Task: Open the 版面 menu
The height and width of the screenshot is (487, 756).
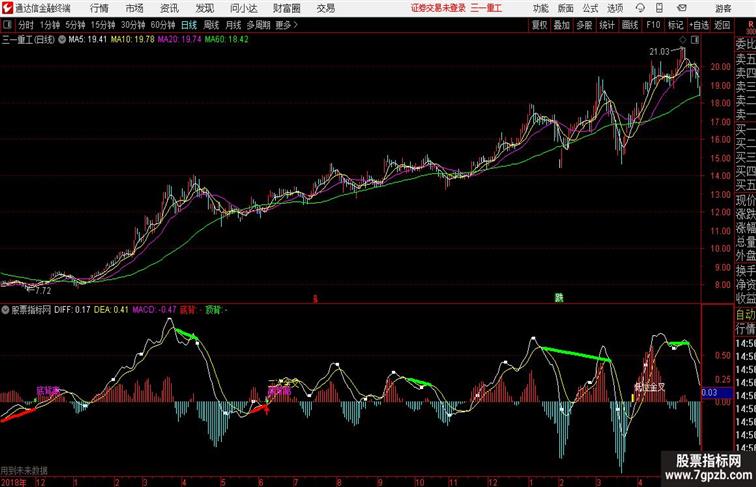Action: coord(565,8)
